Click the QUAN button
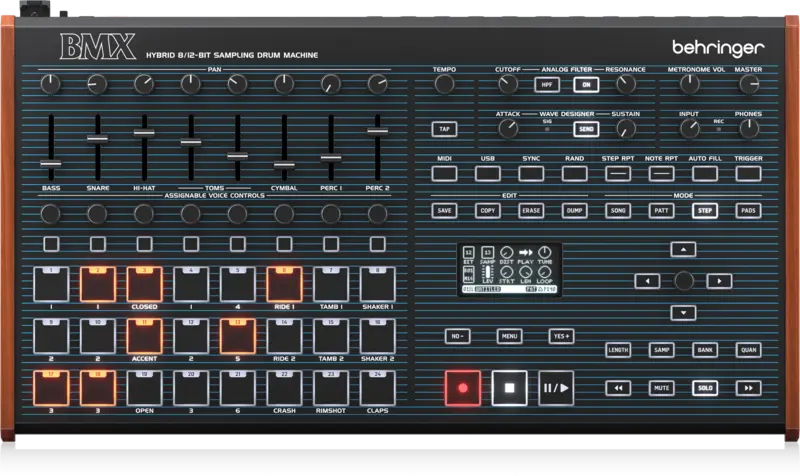 pos(748,350)
